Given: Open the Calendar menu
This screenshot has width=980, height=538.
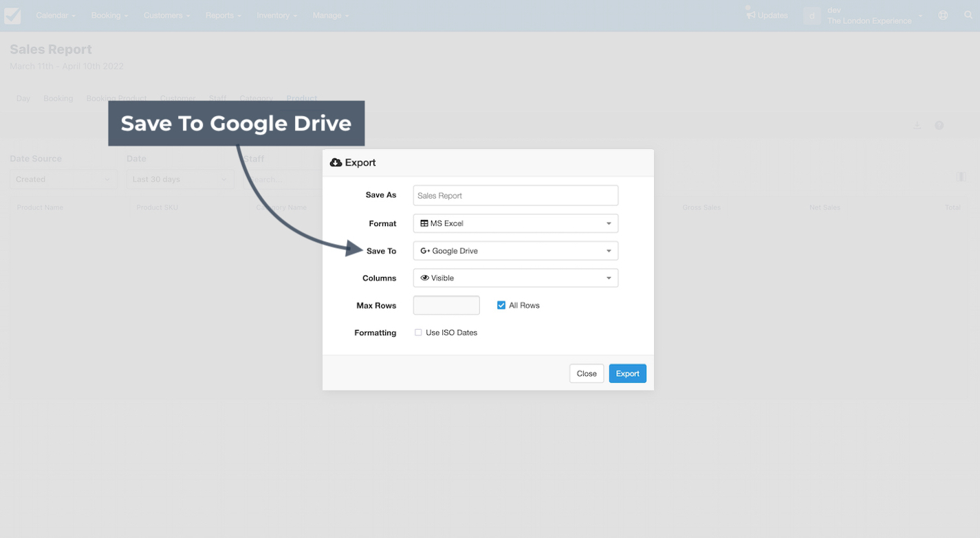Looking at the screenshot, I should click(55, 15).
